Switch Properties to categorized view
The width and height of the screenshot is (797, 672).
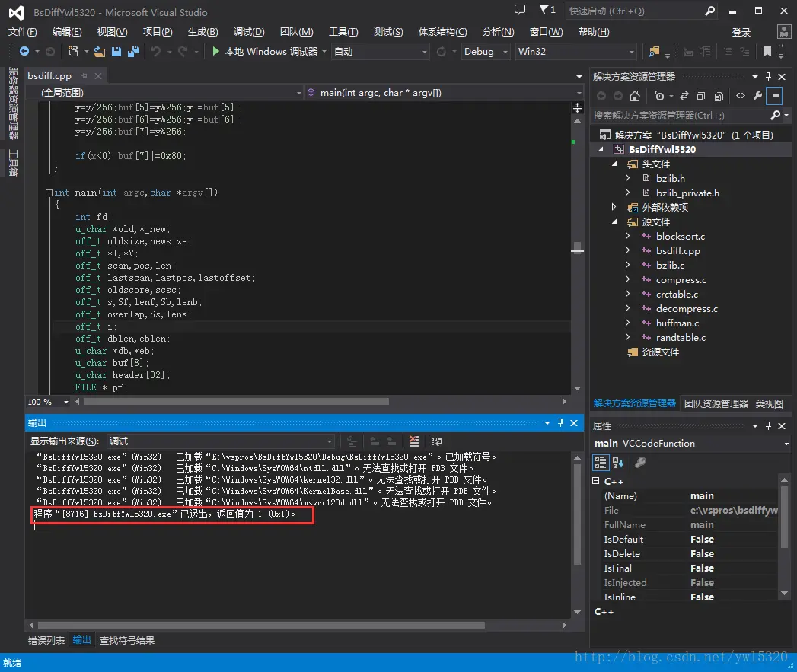(601, 463)
